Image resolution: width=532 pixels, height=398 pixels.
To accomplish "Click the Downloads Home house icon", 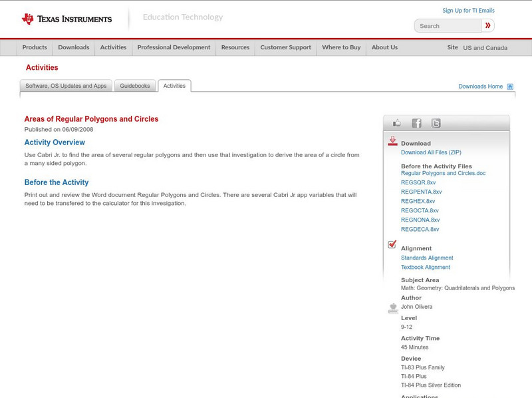I will pos(510,87).
